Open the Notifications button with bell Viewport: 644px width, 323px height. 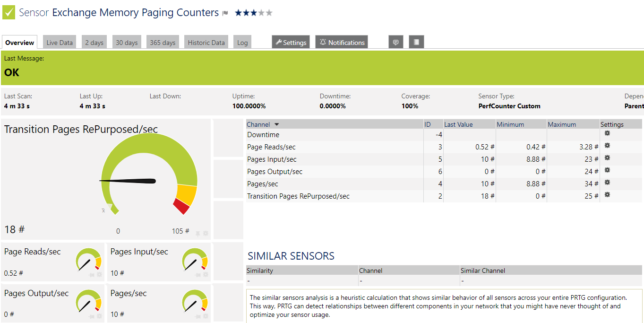click(x=342, y=43)
